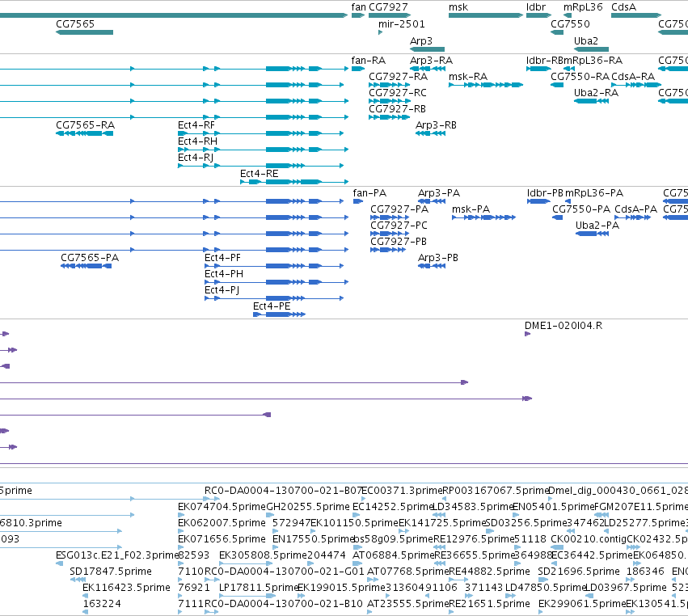Click the fan-RA transcript

point(358,69)
